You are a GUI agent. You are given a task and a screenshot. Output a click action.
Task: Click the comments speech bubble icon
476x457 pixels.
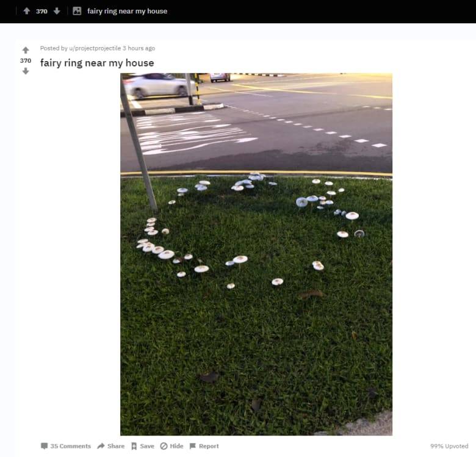tap(45, 446)
